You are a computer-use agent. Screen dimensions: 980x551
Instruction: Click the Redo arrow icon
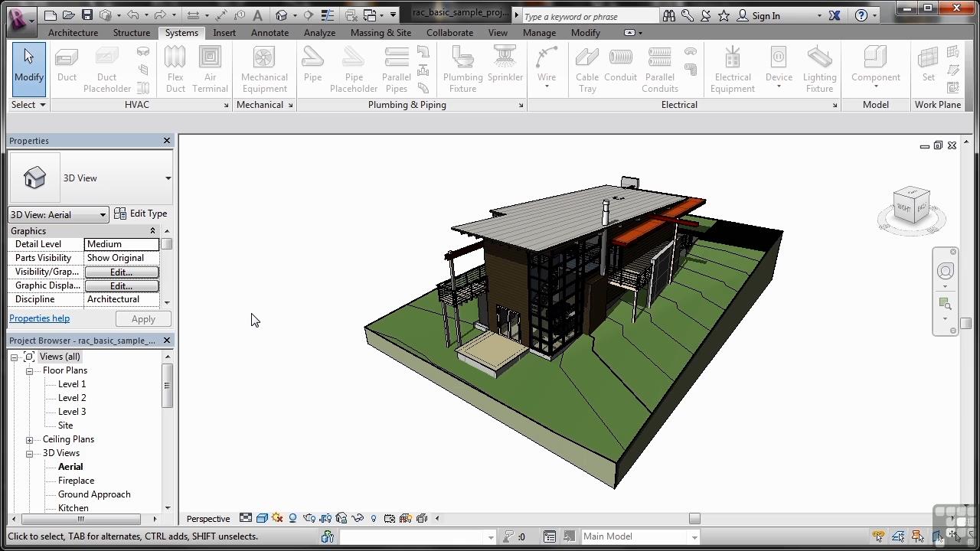click(x=160, y=15)
